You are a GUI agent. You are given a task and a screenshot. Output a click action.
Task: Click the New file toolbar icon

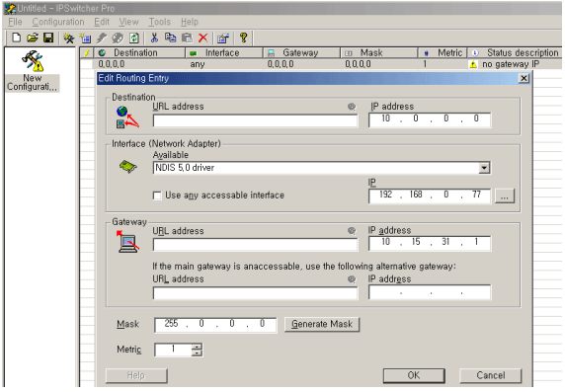point(16,38)
